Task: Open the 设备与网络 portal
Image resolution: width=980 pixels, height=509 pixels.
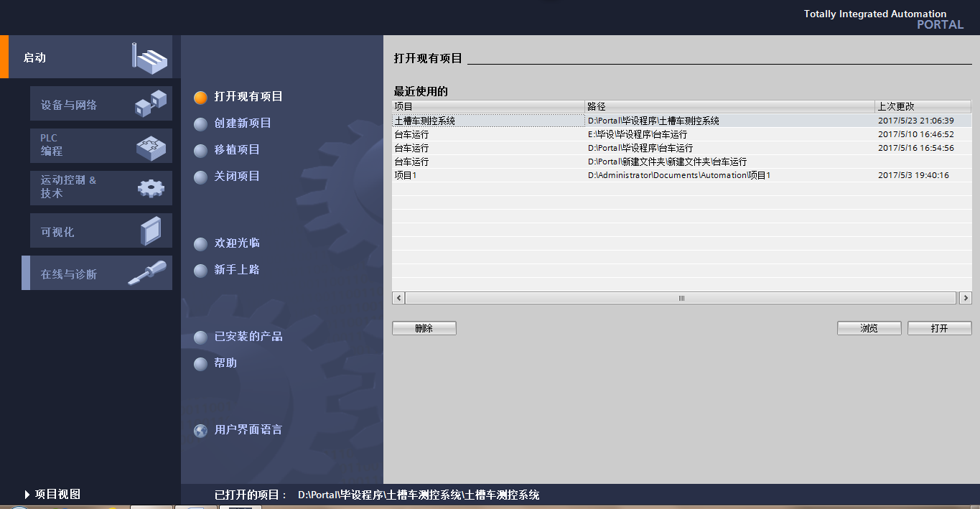Action: click(x=101, y=104)
